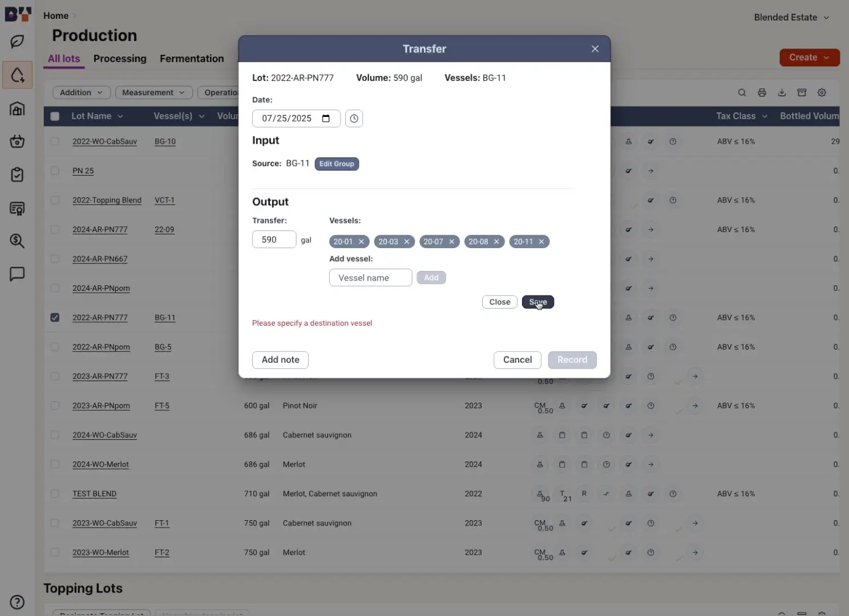Screen dimensions: 849x616
Task: Open the chat message icon in sidebar
Action: pyautogui.click(x=17, y=274)
